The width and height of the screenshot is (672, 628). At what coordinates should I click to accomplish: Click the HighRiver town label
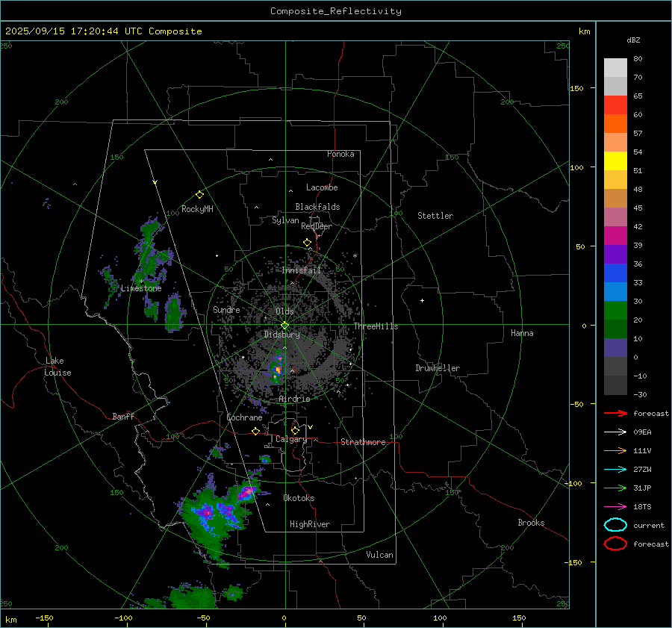(x=310, y=524)
